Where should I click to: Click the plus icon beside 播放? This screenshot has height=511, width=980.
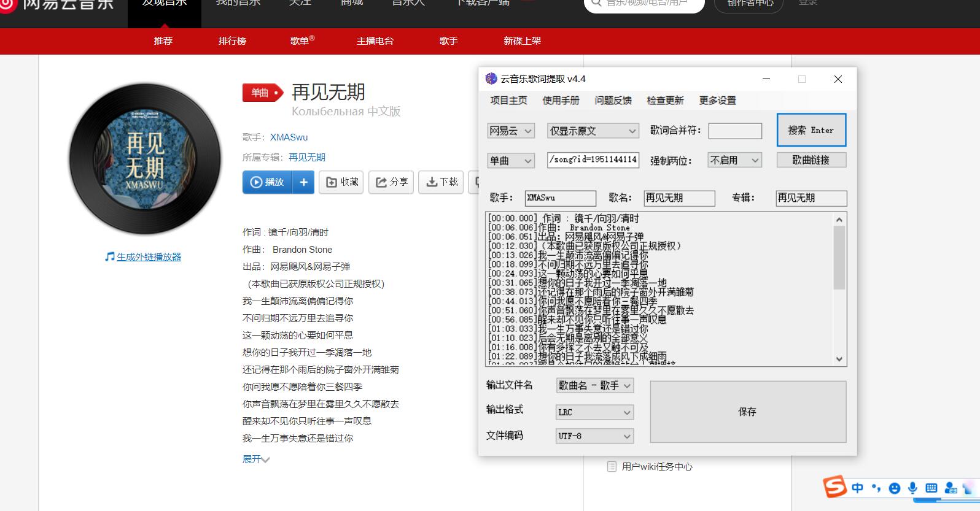click(303, 182)
